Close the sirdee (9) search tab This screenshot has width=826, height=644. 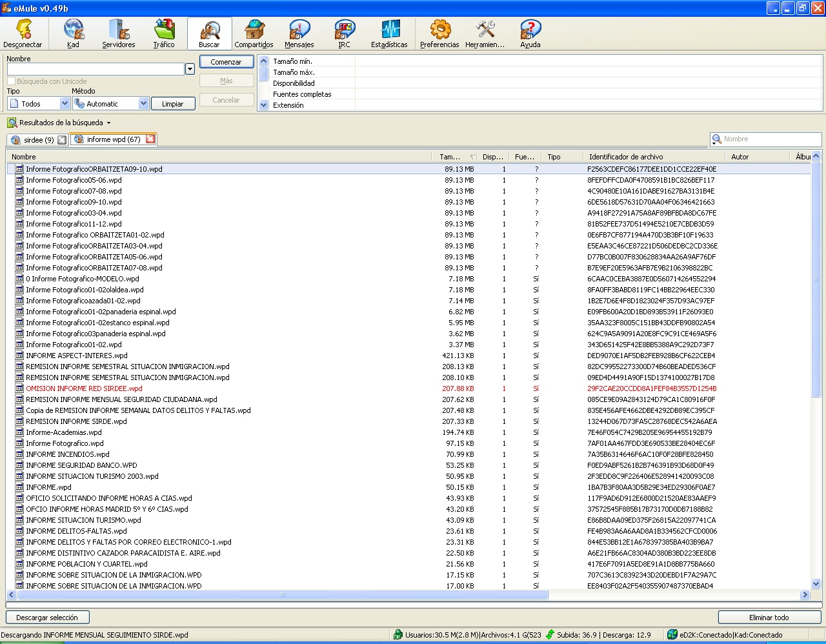(62, 139)
